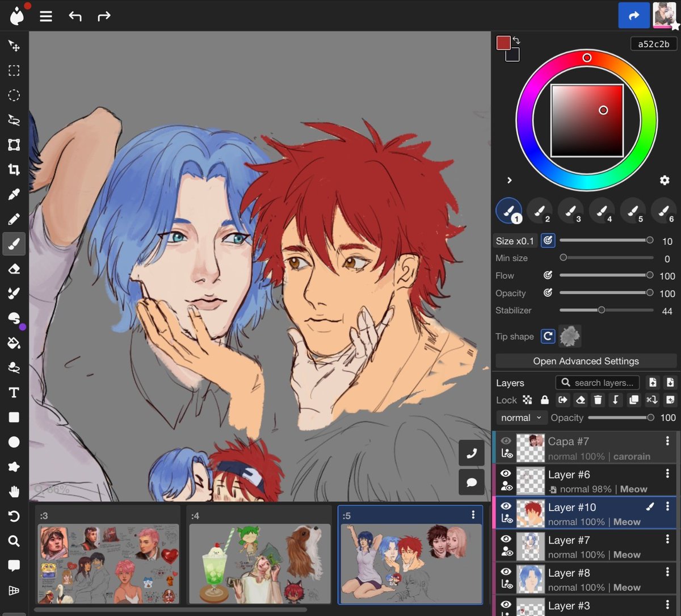This screenshot has height=616, width=681.
Task: Toggle pen pressure for Size
Action: 548,241
